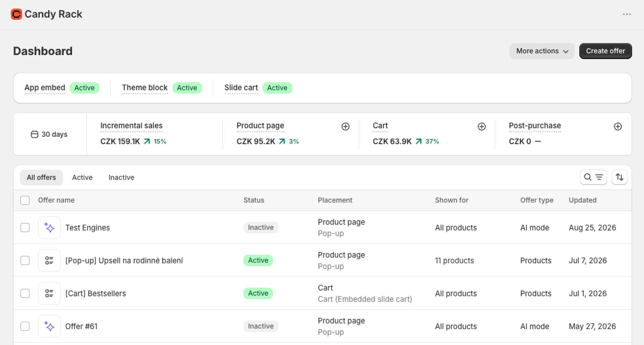This screenshot has height=345, width=644.
Task: Click the Post-purchase metric label
Action: (535, 126)
